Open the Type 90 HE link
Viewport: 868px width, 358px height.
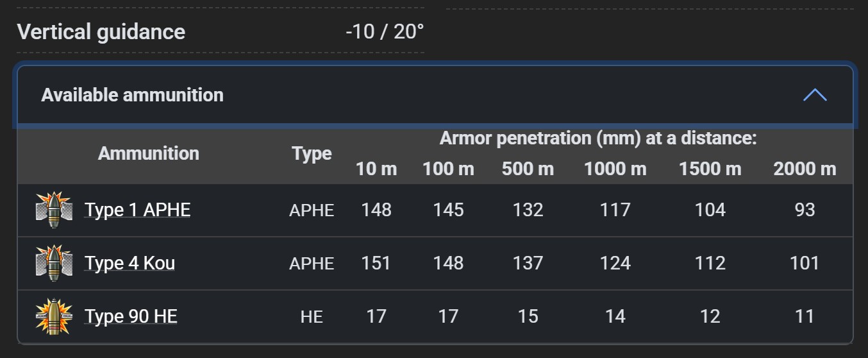point(131,317)
